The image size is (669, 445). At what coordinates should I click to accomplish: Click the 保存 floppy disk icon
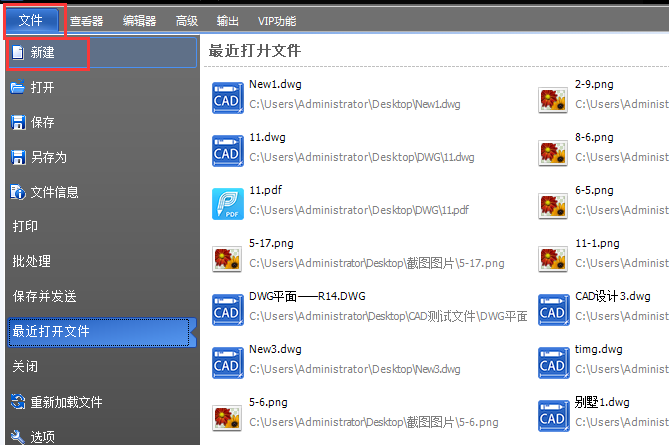[x=18, y=122]
